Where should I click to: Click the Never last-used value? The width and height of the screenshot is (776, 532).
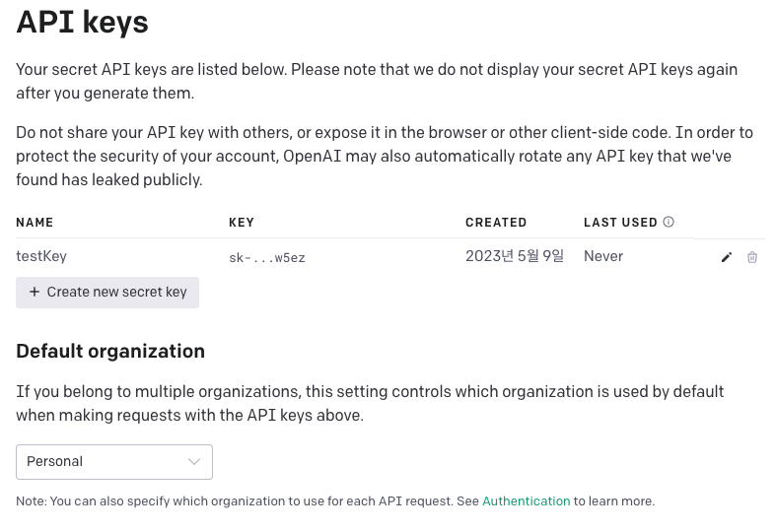pos(603,256)
